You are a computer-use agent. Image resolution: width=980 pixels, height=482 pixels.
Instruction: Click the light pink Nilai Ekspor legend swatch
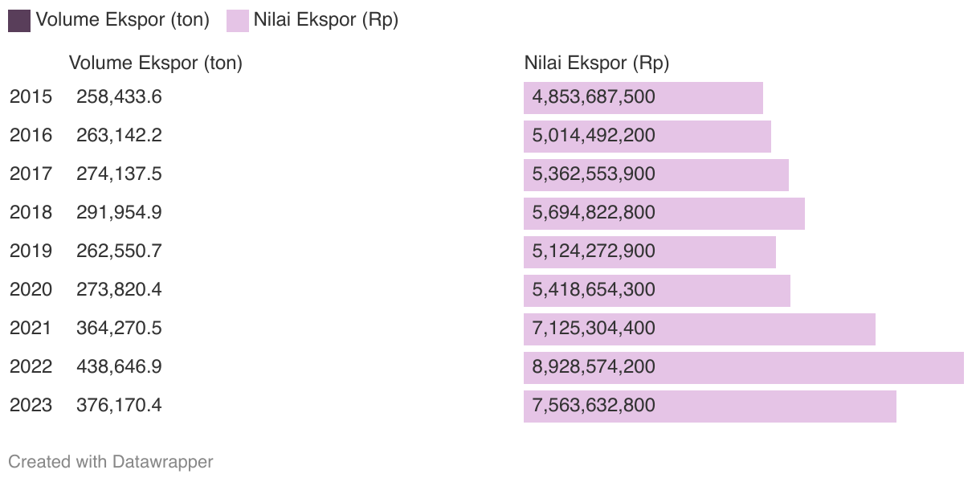pyautogui.click(x=238, y=21)
